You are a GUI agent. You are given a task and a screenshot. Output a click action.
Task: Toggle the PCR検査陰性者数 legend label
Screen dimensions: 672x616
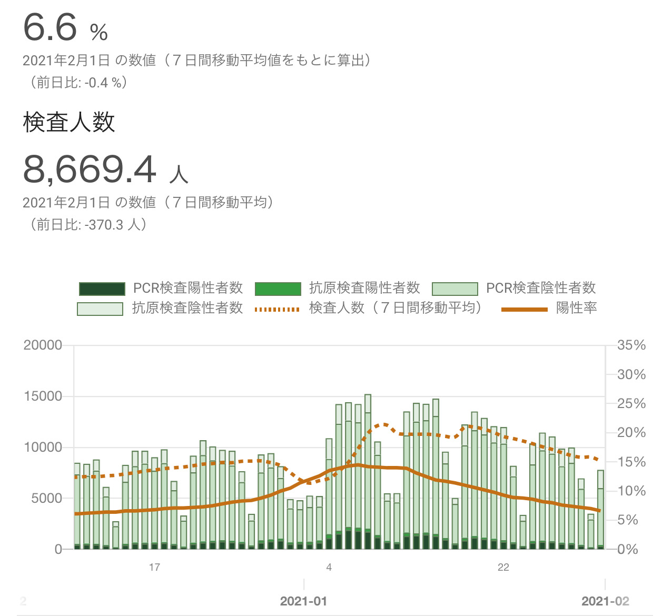[x=540, y=288]
